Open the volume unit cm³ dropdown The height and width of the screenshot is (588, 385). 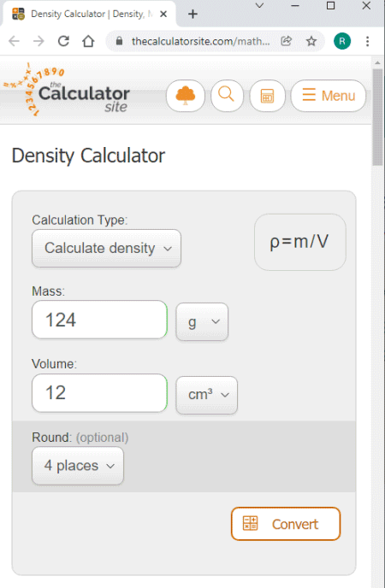(x=207, y=395)
